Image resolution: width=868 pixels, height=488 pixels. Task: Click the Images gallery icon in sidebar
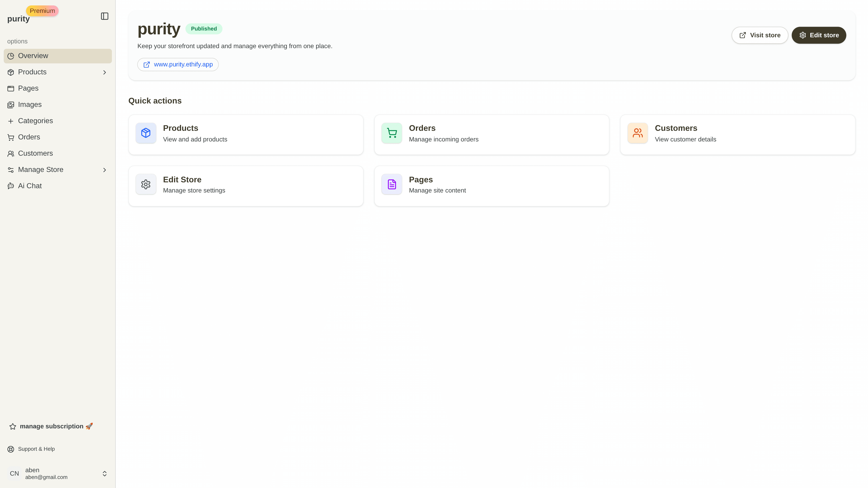tap(11, 105)
